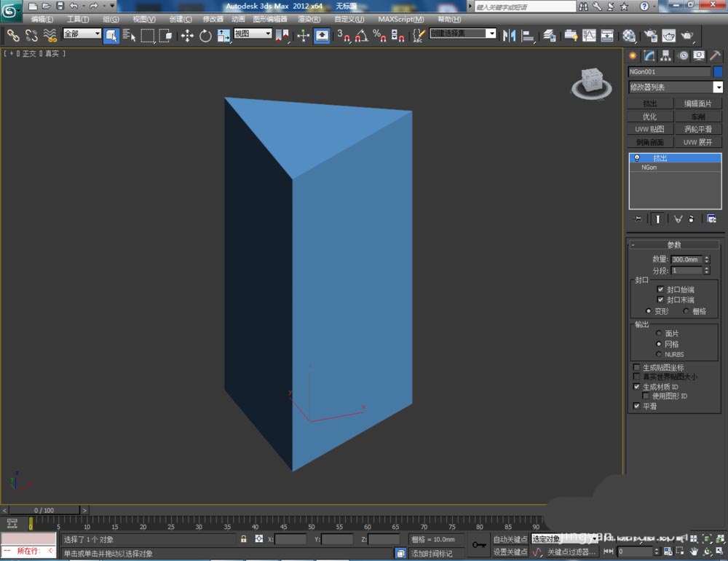Click the Select and Link chain icon

tap(13, 35)
